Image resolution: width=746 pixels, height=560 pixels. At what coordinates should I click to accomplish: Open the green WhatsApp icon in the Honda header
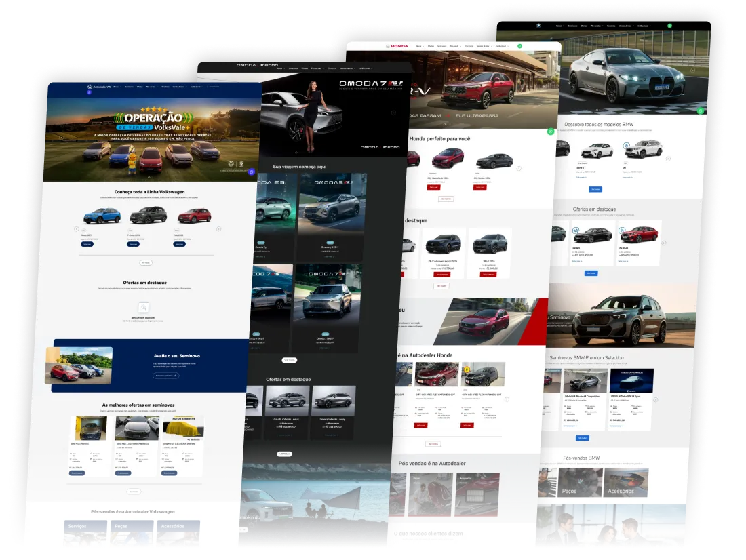[519, 46]
